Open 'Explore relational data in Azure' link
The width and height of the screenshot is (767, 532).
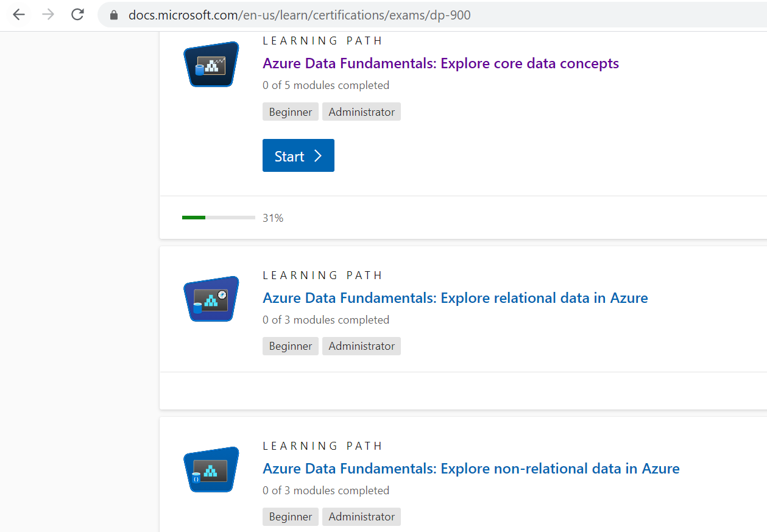pos(455,298)
